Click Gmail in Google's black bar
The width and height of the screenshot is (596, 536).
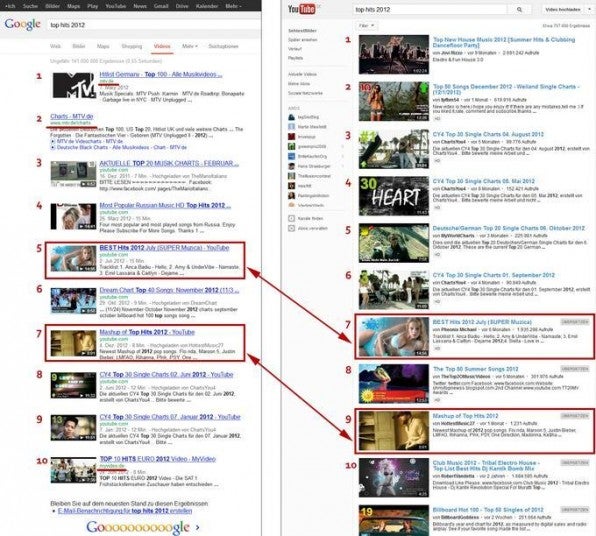(161, 6)
